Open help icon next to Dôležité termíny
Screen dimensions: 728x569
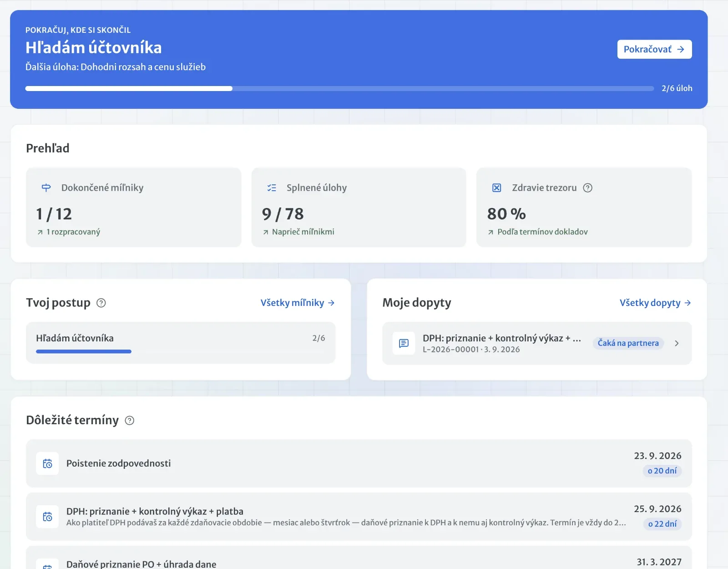[130, 420]
